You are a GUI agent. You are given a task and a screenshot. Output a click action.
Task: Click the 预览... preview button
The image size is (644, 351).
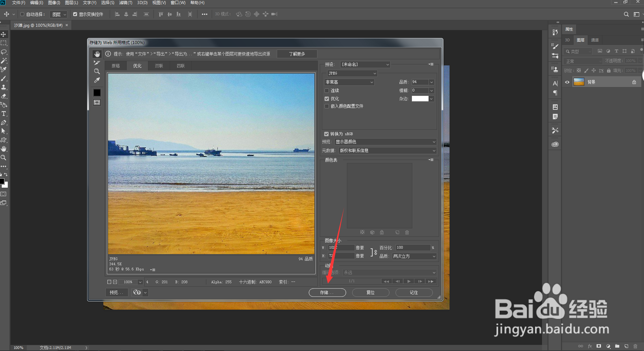click(117, 292)
